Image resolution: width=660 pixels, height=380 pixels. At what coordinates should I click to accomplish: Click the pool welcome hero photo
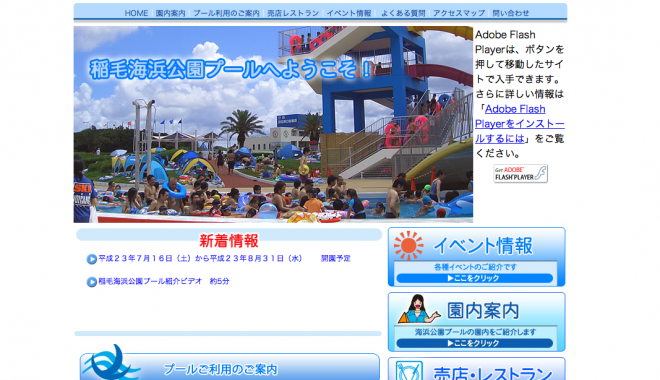[x=273, y=125]
